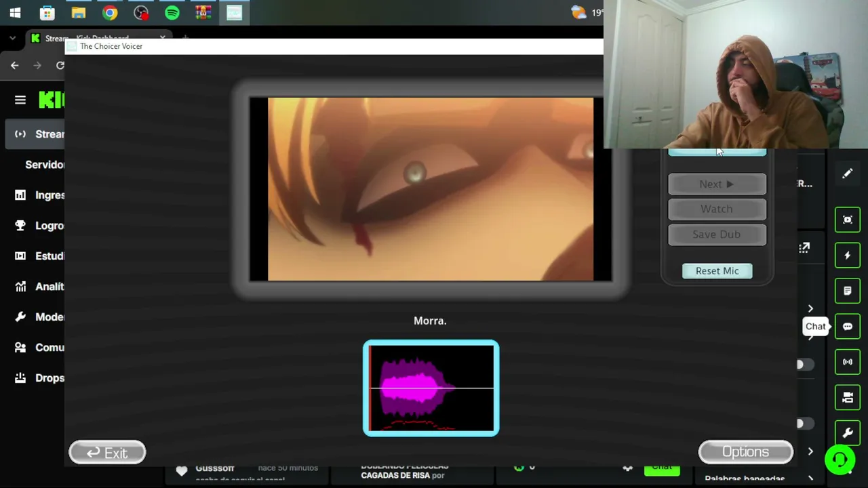Open Logros section in Kick sidebar
Image resolution: width=868 pixels, height=488 pixels.
[x=40, y=226]
